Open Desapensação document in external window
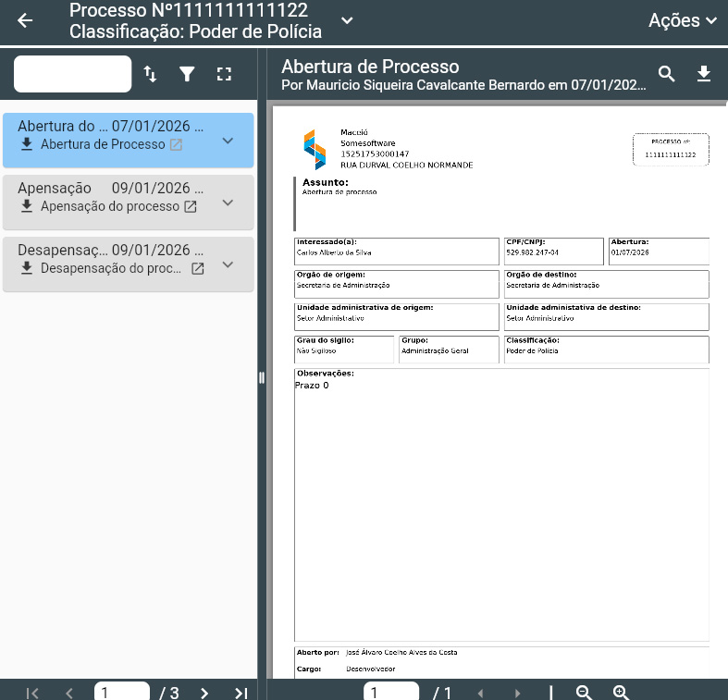The width and height of the screenshot is (728, 700). 197,268
